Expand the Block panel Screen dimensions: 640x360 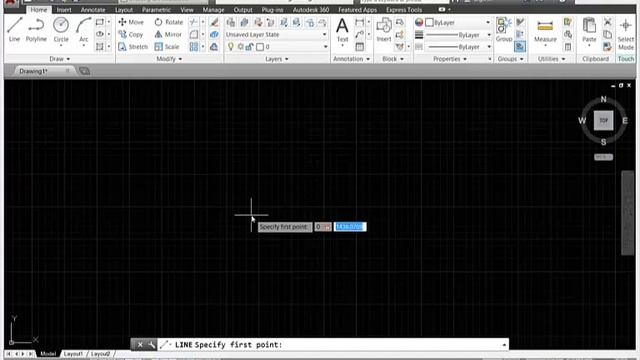click(x=393, y=59)
